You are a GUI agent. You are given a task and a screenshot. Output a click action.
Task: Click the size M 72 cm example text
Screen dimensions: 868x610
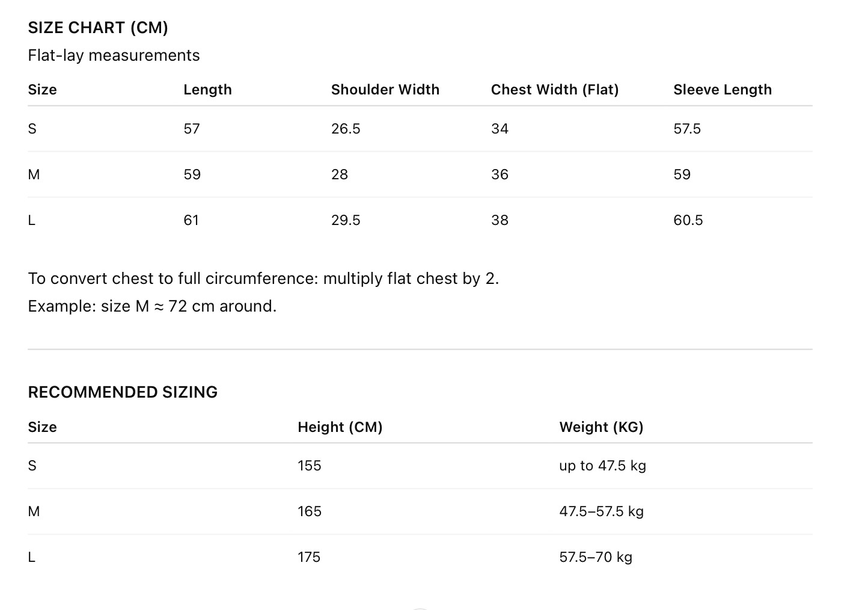(x=152, y=306)
